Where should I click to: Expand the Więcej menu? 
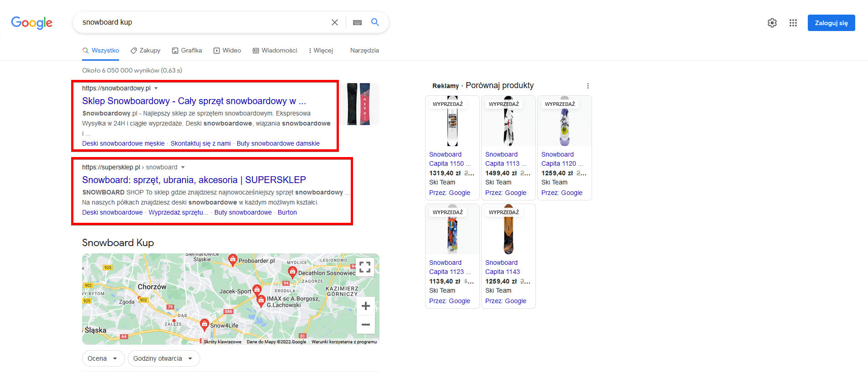point(321,50)
